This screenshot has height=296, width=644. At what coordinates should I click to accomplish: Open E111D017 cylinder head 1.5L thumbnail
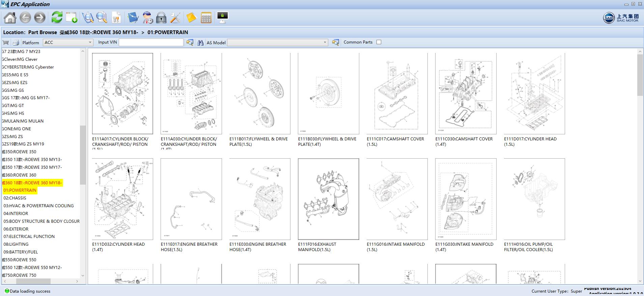(534, 93)
